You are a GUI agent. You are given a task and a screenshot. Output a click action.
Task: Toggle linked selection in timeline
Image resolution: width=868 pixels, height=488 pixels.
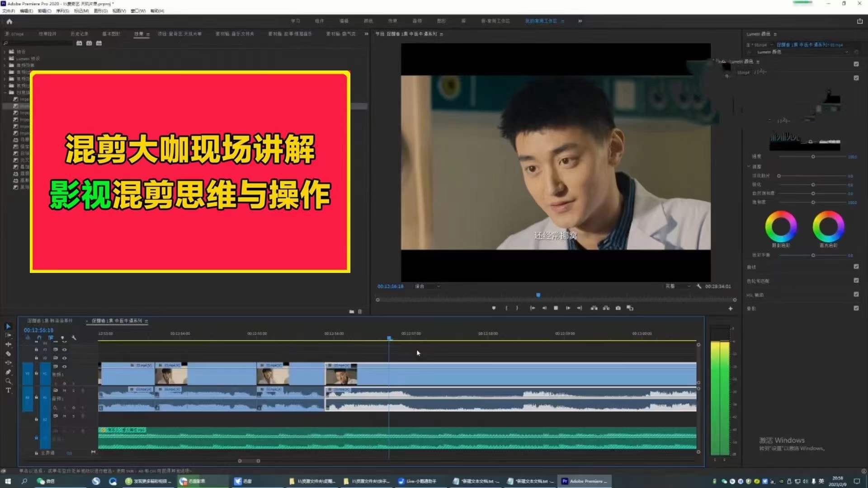[51, 338]
